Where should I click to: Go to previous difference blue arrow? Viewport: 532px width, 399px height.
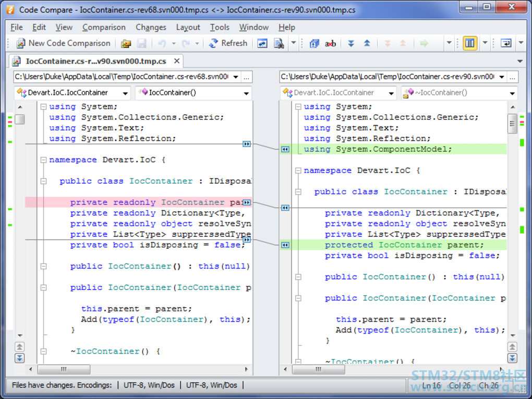pyautogui.click(x=367, y=43)
